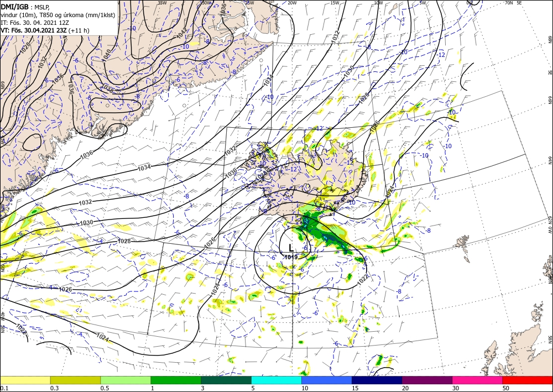
Task: Click the 35W longitude label
Action: pos(162,3)
